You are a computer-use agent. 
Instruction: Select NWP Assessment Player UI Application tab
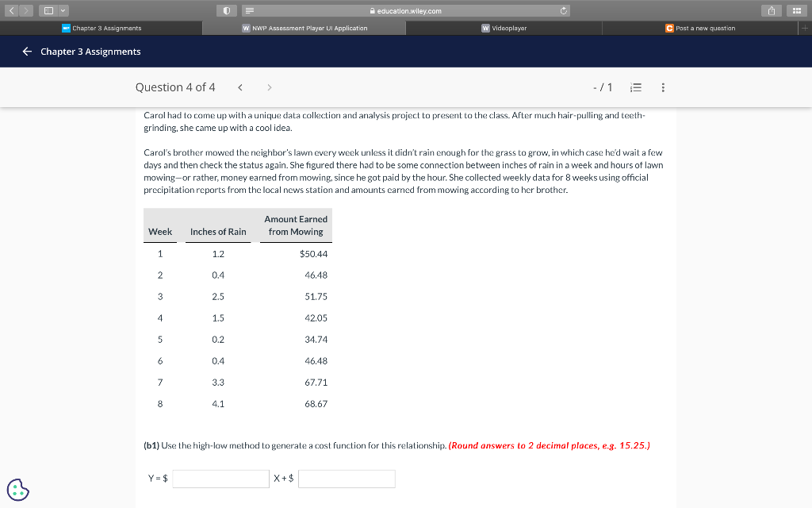(304, 28)
